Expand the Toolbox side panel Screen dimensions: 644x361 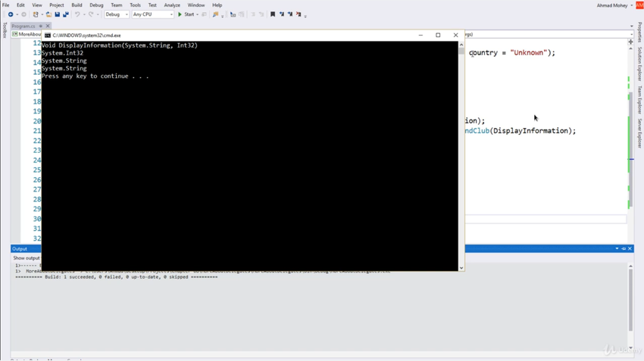[x=5, y=30]
